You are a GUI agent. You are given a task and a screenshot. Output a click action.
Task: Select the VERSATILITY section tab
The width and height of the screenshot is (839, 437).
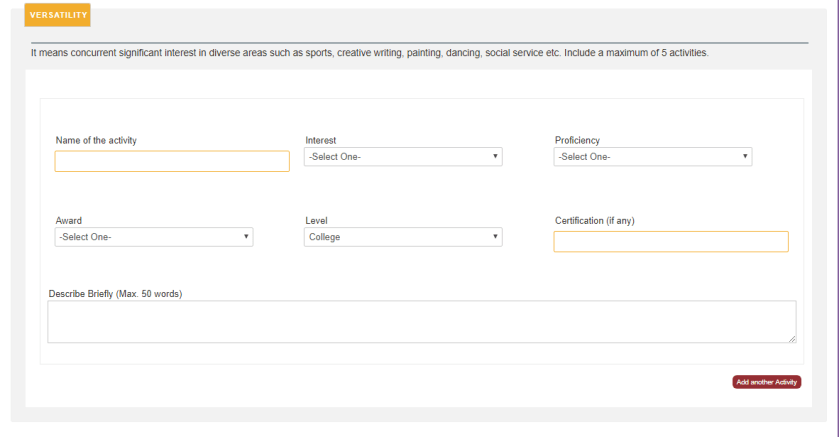(x=57, y=15)
